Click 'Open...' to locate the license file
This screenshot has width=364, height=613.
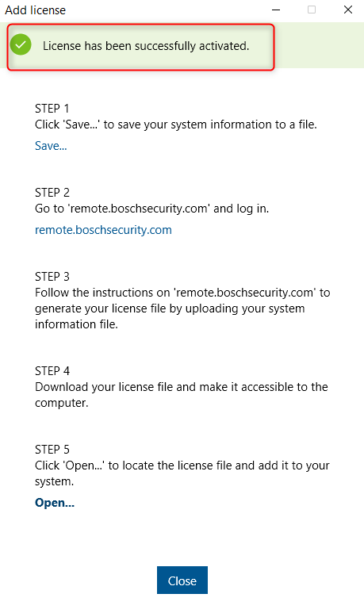pos(55,502)
